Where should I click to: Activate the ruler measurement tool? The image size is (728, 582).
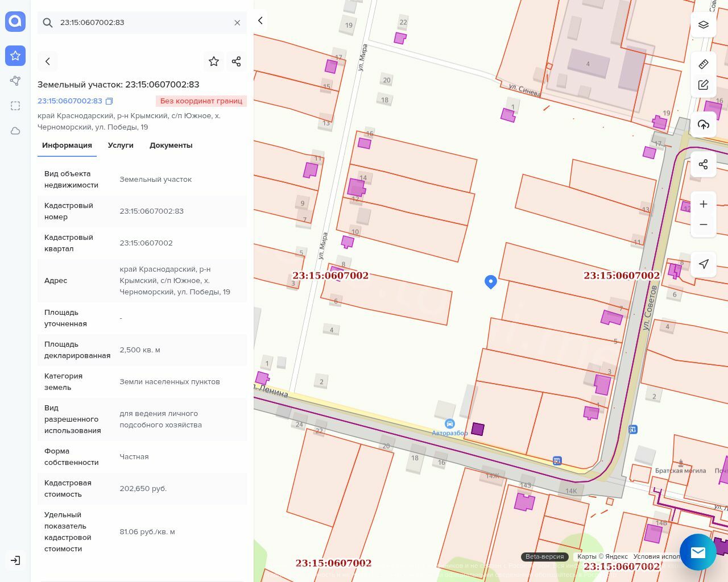point(704,64)
